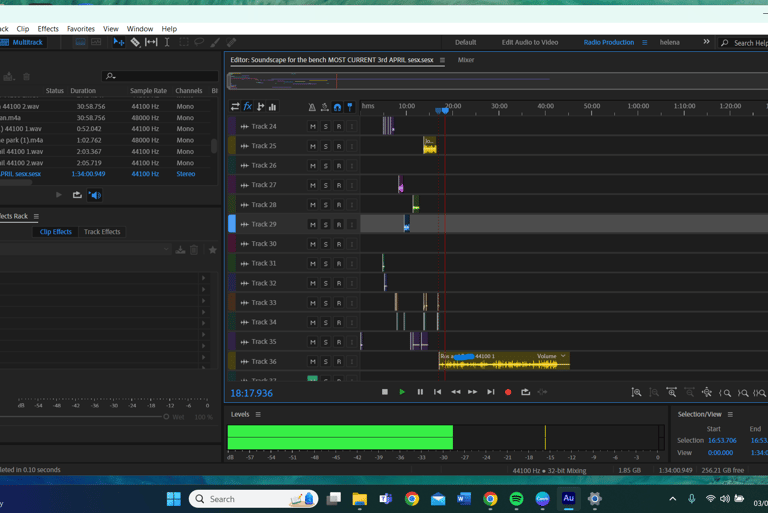The height and width of the screenshot is (513, 768).
Task: Click the Loop Playback icon in the transport
Action: (x=525, y=392)
